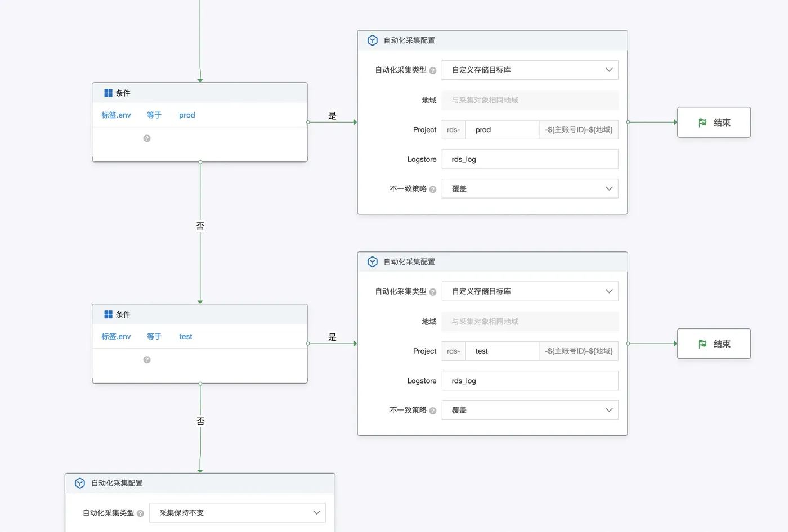
Task: Click help icon beside 自动化采集类型 in bottom config
Action: pyautogui.click(x=140, y=513)
